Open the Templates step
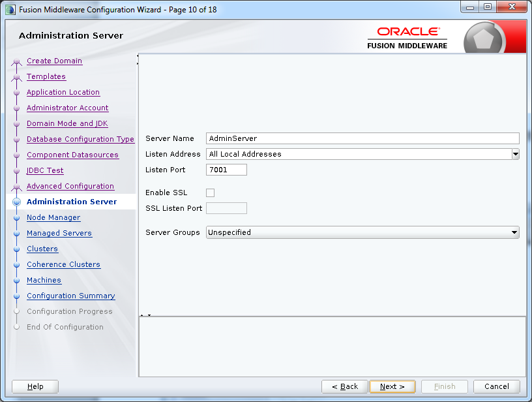The height and width of the screenshot is (402, 532). tap(46, 76)
